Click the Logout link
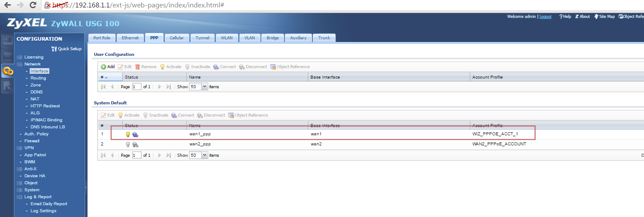This screenshot has width=644, height=217. pos(545,17)
